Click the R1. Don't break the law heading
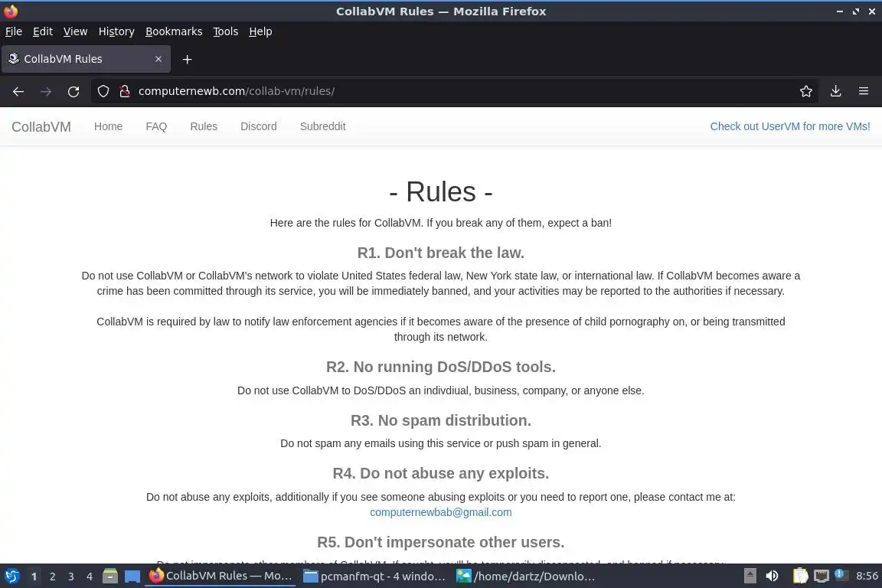 tap(440, 253)
